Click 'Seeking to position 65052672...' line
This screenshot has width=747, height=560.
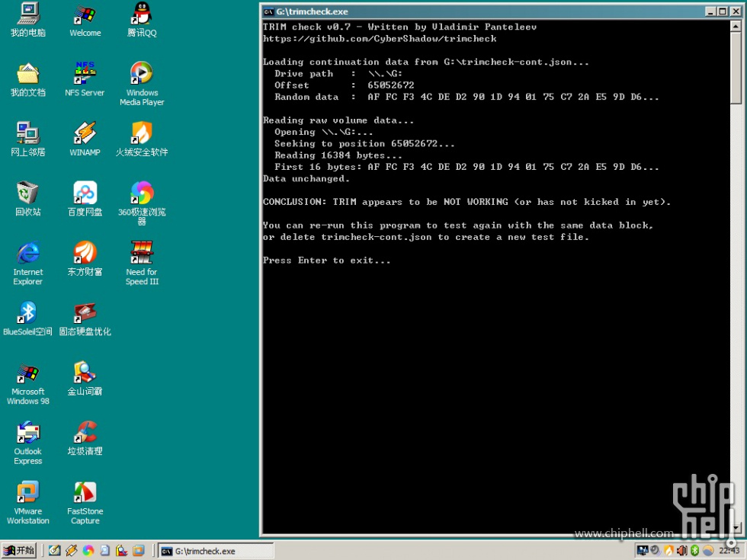[364, 144]
